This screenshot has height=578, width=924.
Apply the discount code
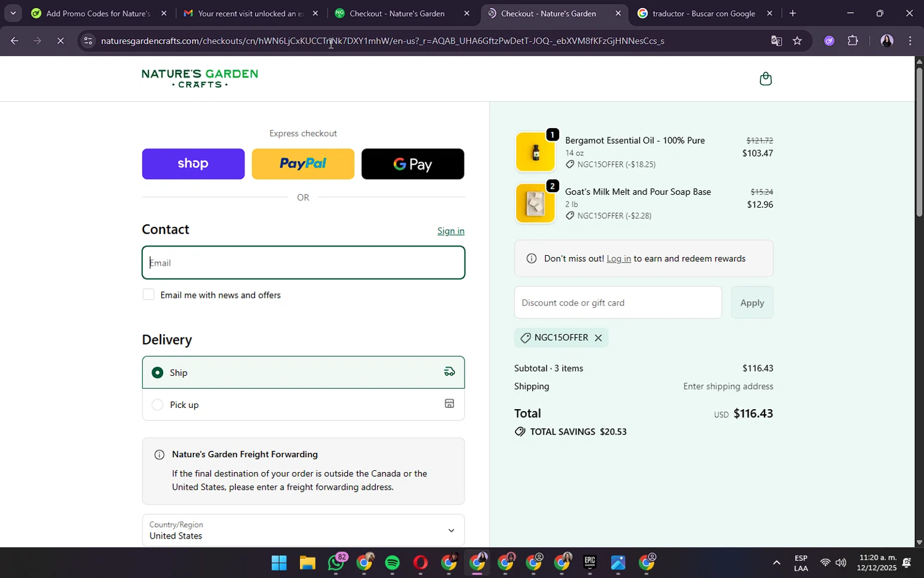(752, 303)
